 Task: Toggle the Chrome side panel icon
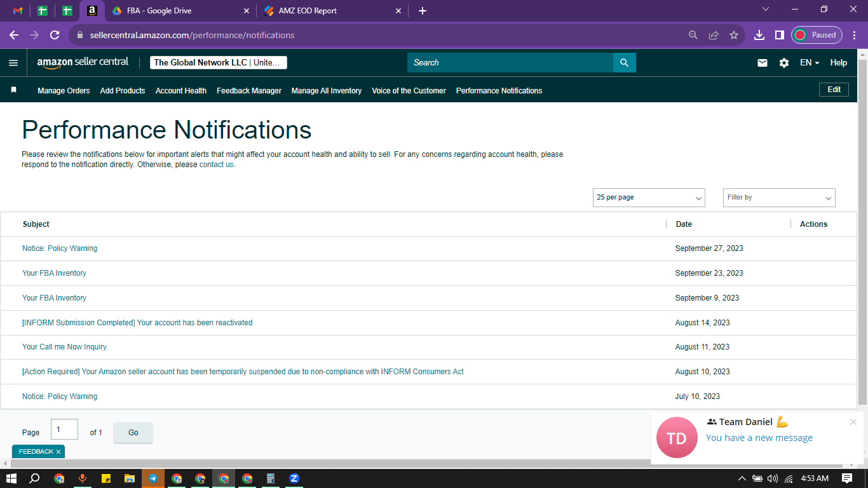(x=779, y=35)
